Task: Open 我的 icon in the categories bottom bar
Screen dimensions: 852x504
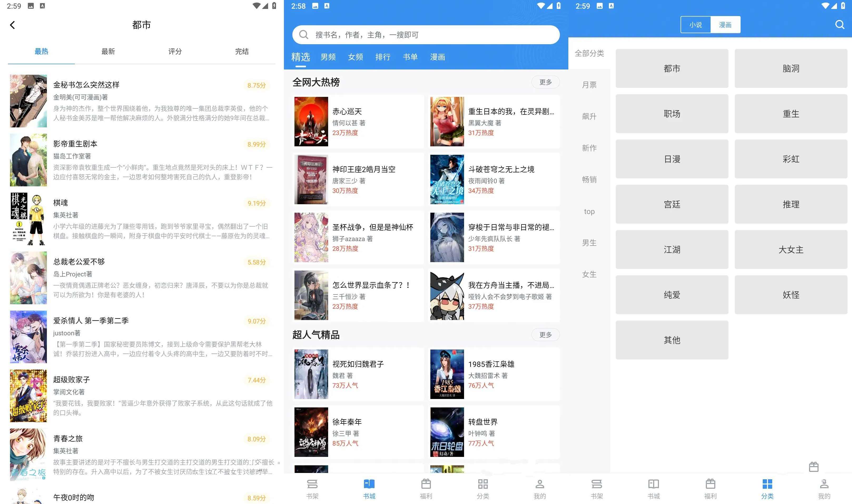Action: tap(824, 484)
